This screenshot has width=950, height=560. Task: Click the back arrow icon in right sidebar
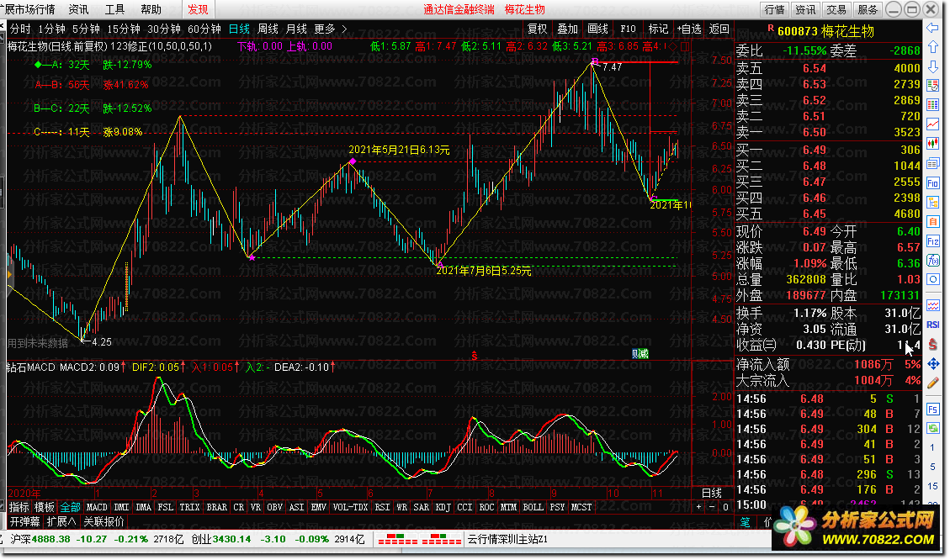(932, 28)
